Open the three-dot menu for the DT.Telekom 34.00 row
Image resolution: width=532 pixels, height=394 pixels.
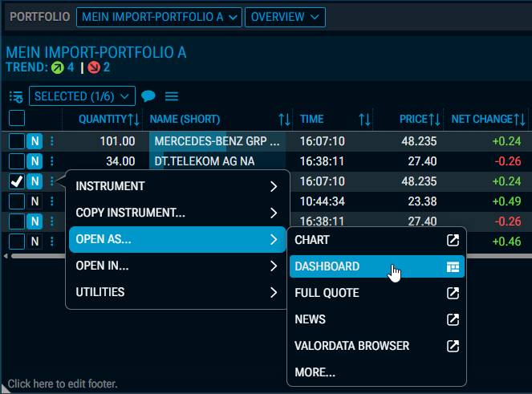pos(52,161)
